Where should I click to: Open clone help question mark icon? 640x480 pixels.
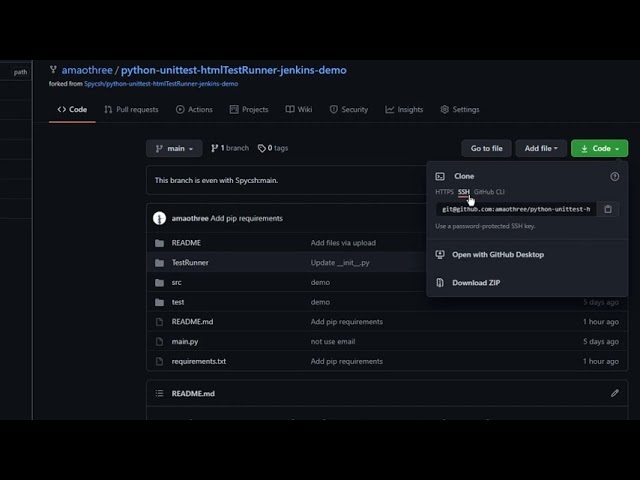(x=614, y=176)
